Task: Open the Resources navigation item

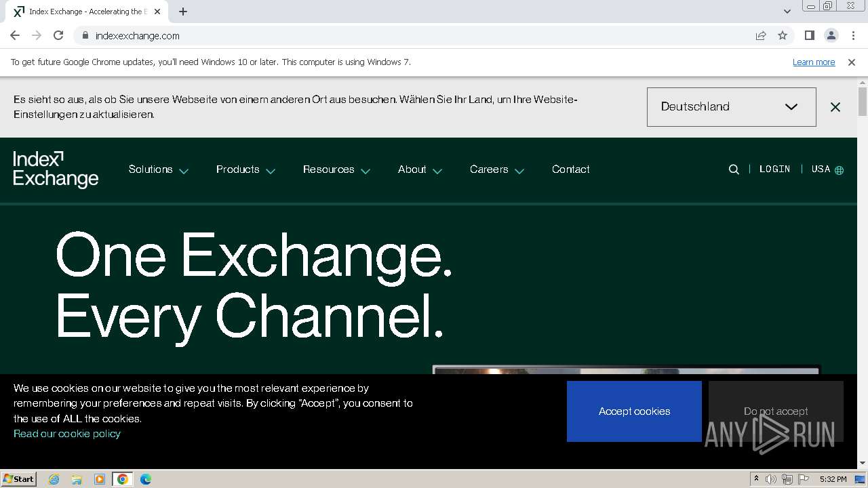Action: click(x=329, y=169)
